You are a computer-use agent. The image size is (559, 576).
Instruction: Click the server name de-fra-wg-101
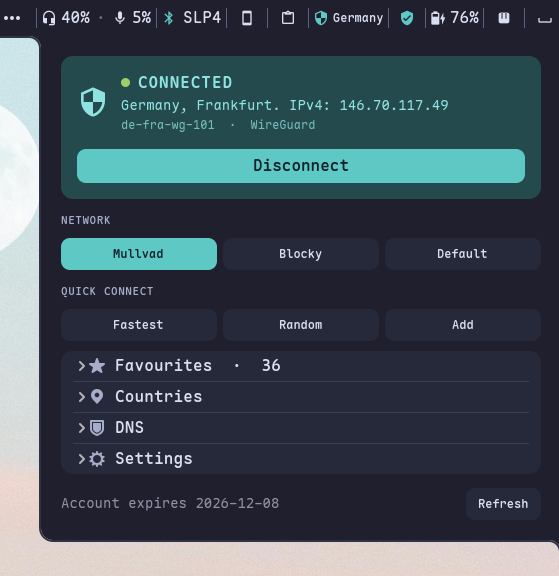(x=168, y=125)
